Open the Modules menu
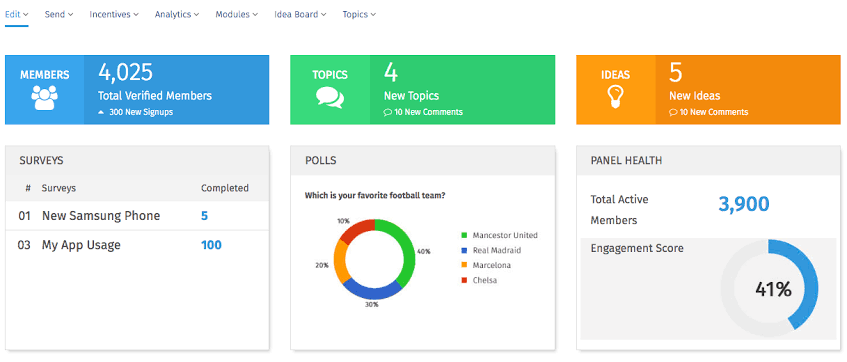This screenshot has height=362, width=847. tap(237, 15)
